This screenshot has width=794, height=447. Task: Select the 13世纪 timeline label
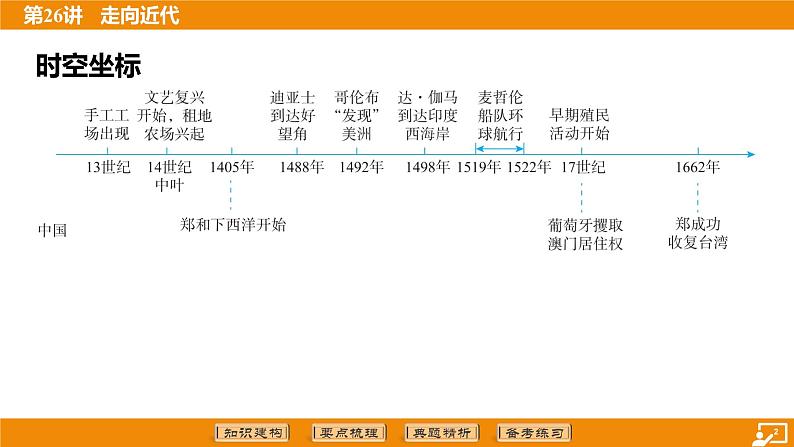[108, 167]
